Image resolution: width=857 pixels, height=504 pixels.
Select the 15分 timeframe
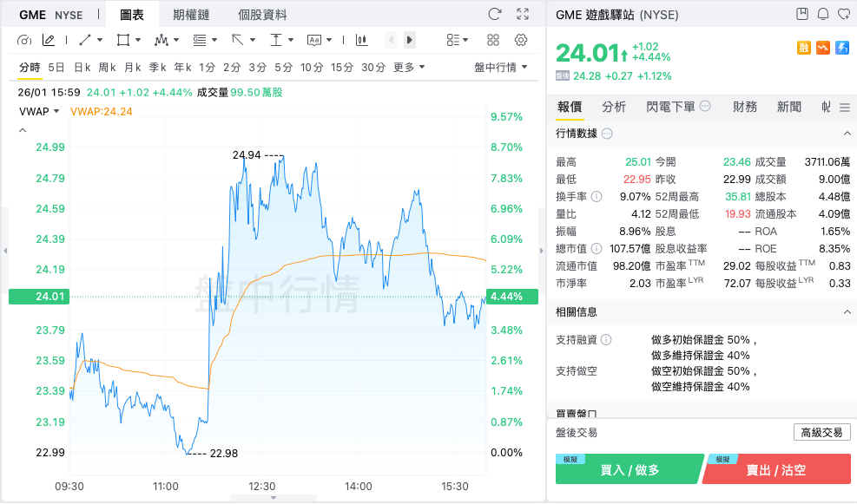pos(341,67)
